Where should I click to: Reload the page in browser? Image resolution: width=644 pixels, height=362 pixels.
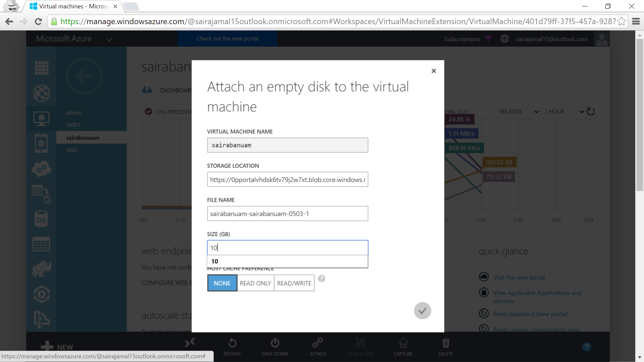pos(38,21)
